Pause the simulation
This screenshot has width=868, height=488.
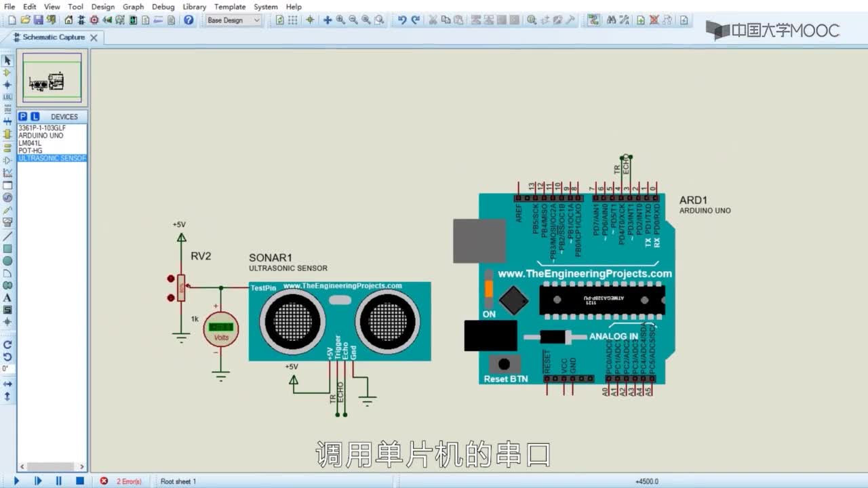tap(59, 481)
